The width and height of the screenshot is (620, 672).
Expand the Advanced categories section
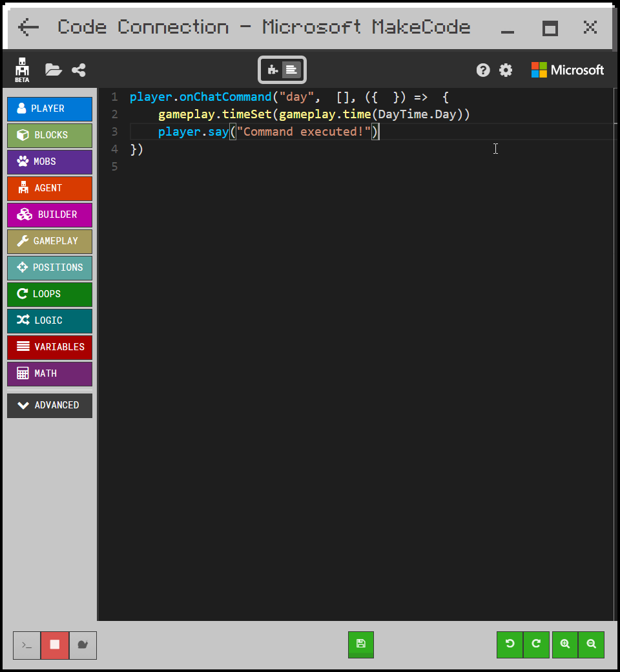[x=50, y=405]
